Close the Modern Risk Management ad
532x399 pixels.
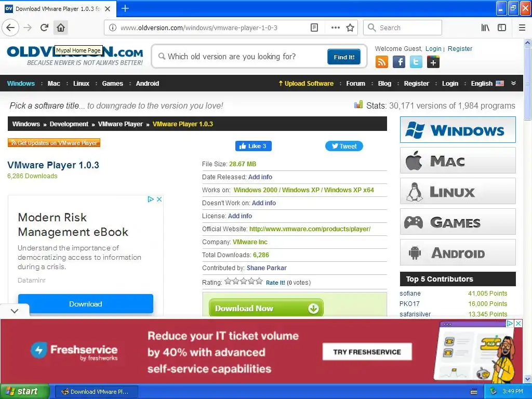(159, 199)
